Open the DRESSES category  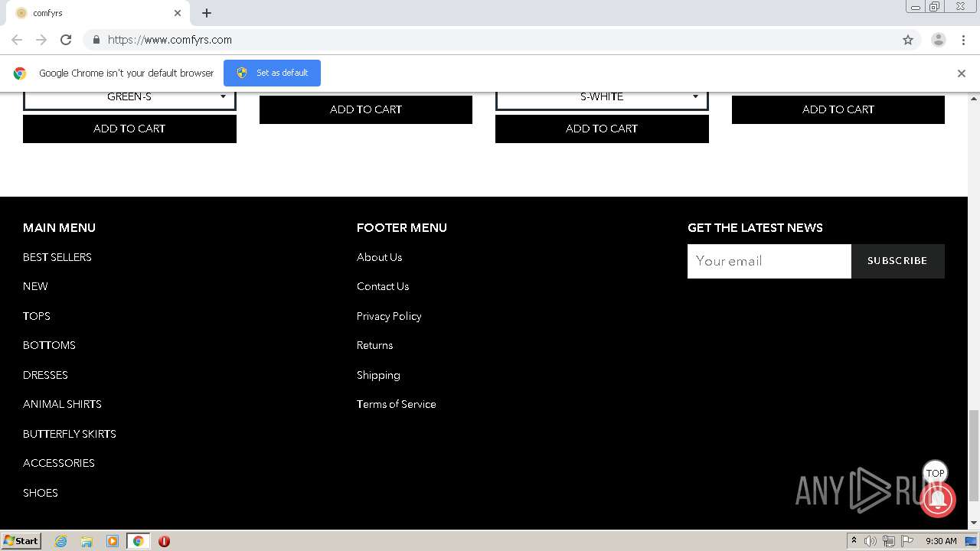45,375
